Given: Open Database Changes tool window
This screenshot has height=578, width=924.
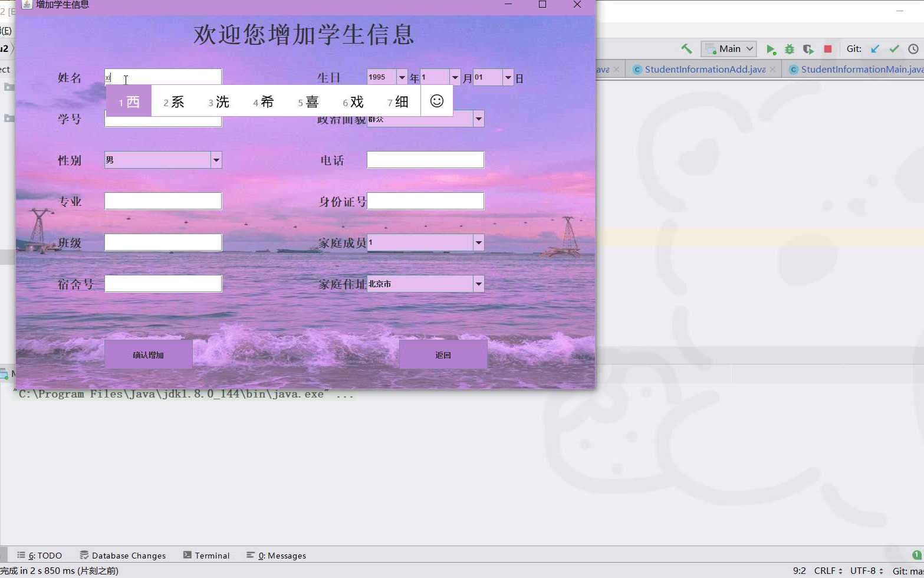Looking at the screenshot, I should pyautogui.click(x=123, y=555).
